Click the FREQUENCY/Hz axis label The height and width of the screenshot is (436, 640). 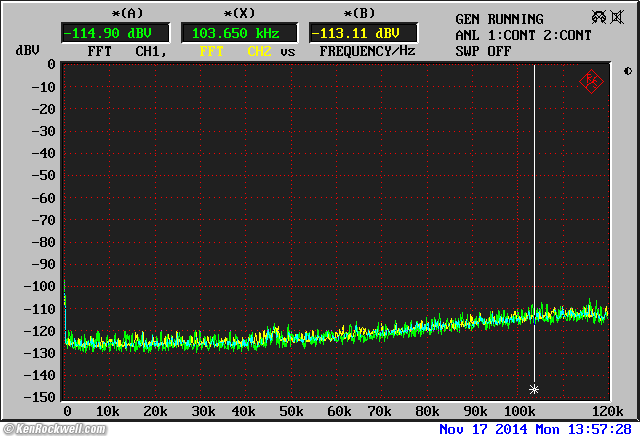click(x=367, y=51)
